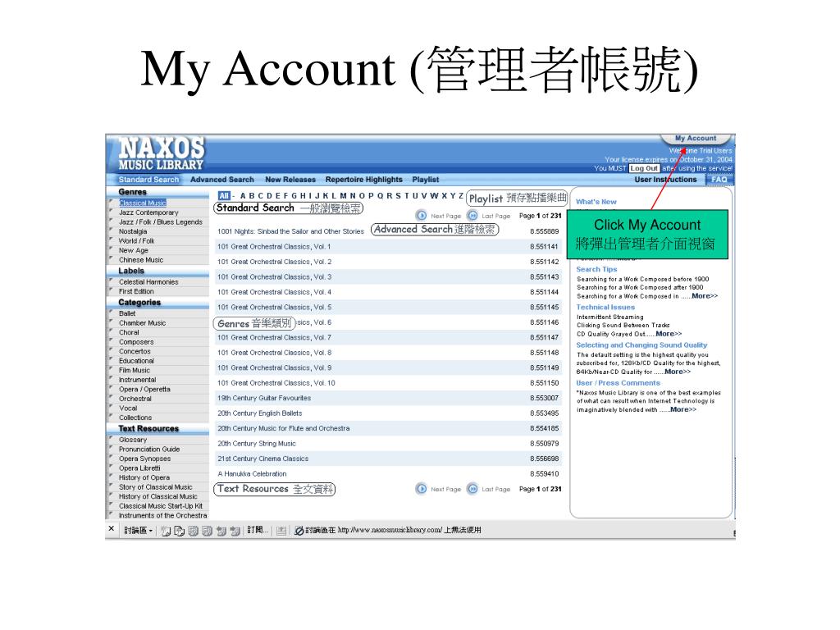Click More>> under Selecting and Changing Sound Quality
840x630 pixels.
(678, 372)
